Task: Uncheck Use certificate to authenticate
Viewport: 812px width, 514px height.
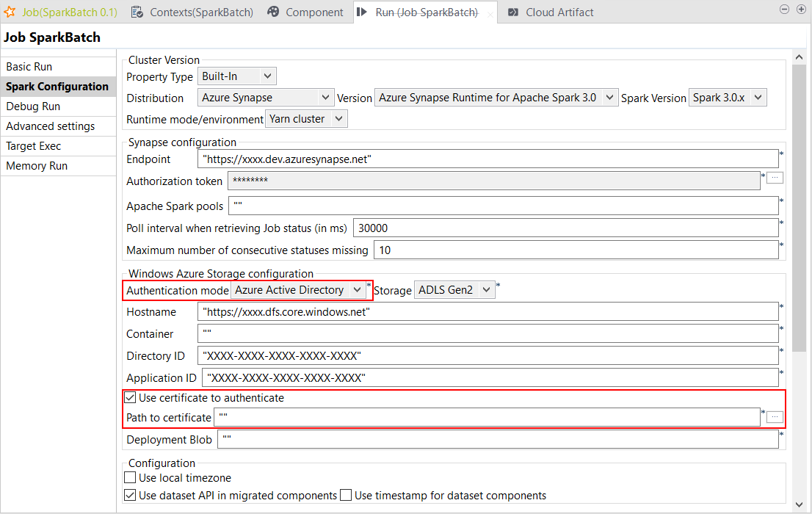Action: click(131, 398)
